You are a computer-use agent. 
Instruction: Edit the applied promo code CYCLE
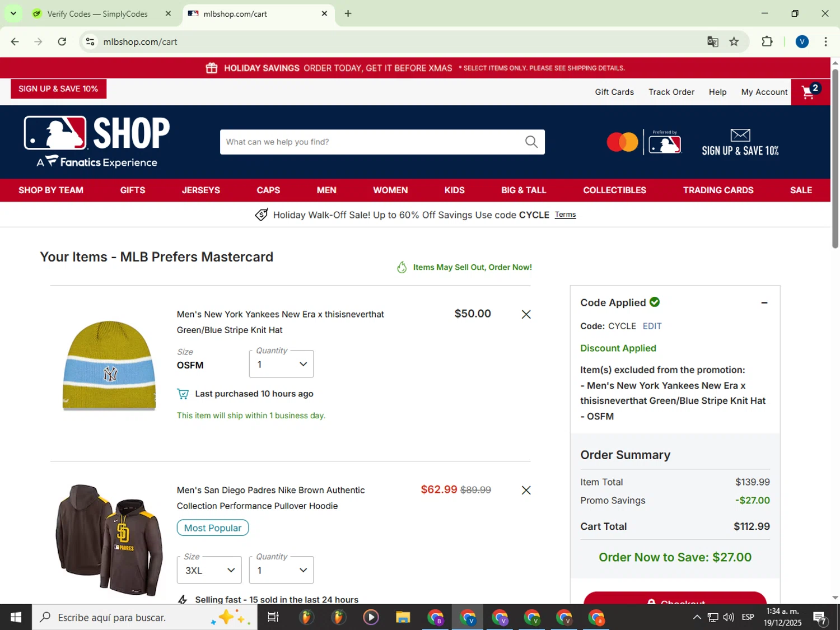coord(652,326)
